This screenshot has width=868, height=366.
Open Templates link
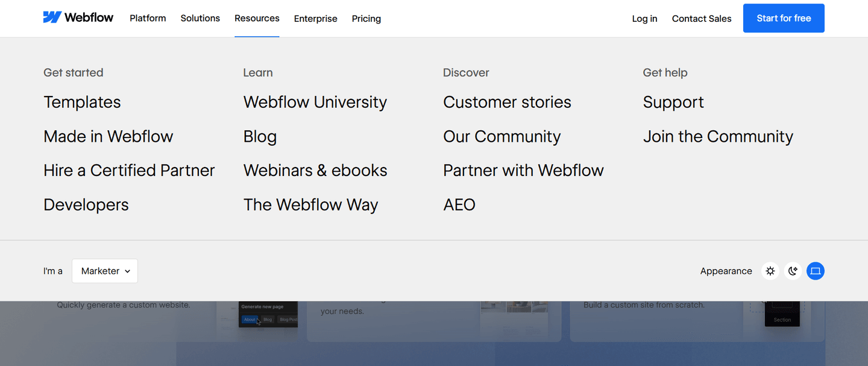pos(82,103)
